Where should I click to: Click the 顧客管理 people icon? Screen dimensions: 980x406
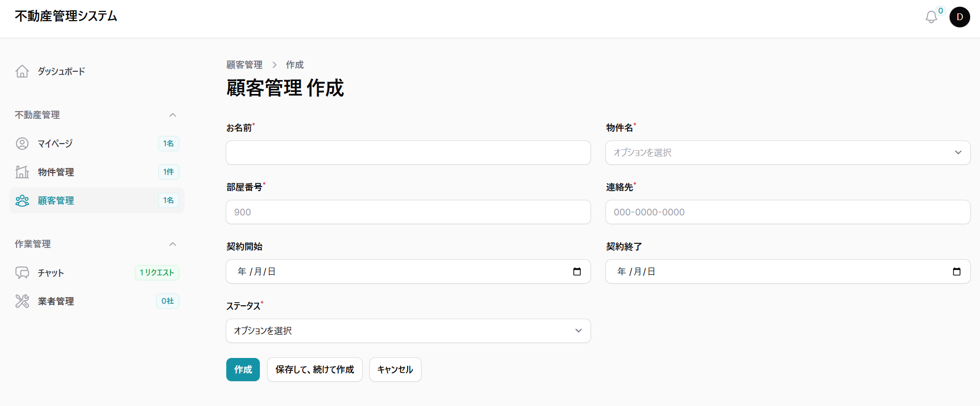[x=22, y=200]
